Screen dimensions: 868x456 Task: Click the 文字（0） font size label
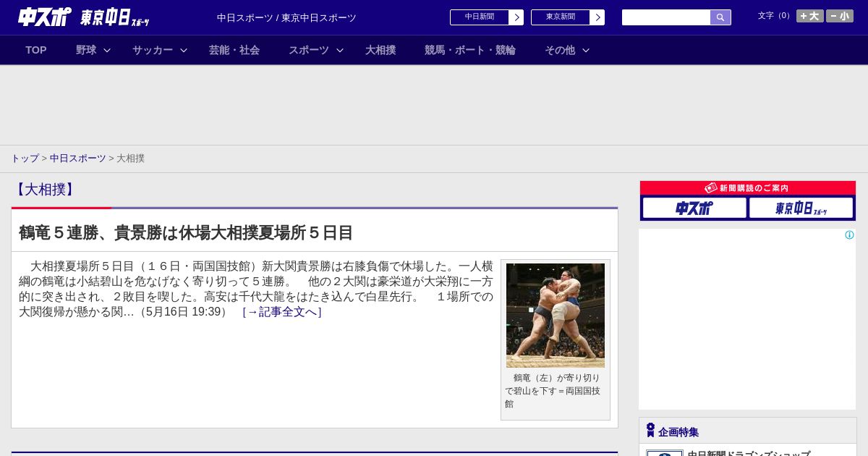coord(775,16)
